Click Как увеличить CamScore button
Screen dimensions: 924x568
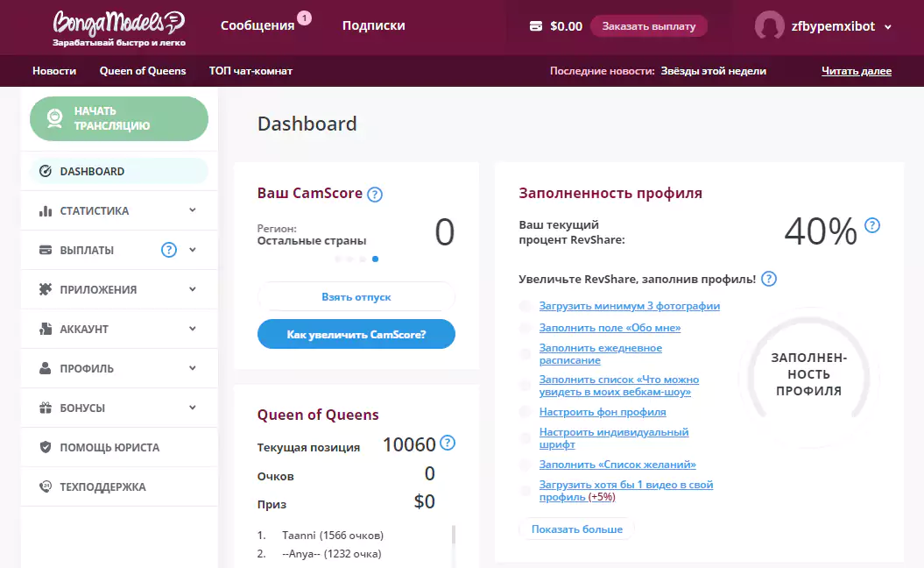(x=356, y=335)
